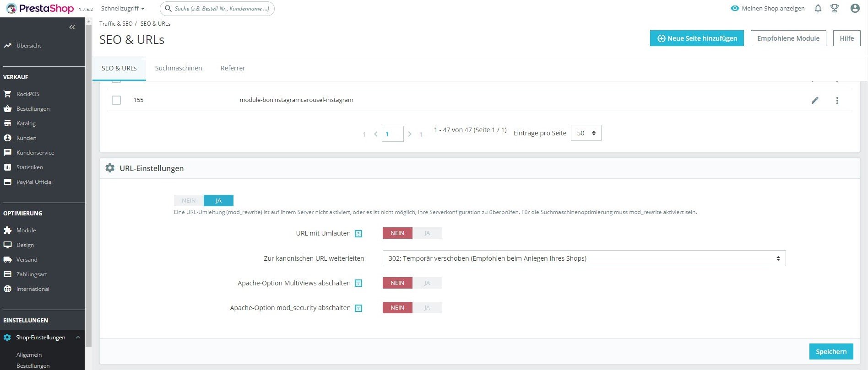This screenshot has width=868, height=370.
Task: Click the Versand truck icon
Action: coord(7,260)
